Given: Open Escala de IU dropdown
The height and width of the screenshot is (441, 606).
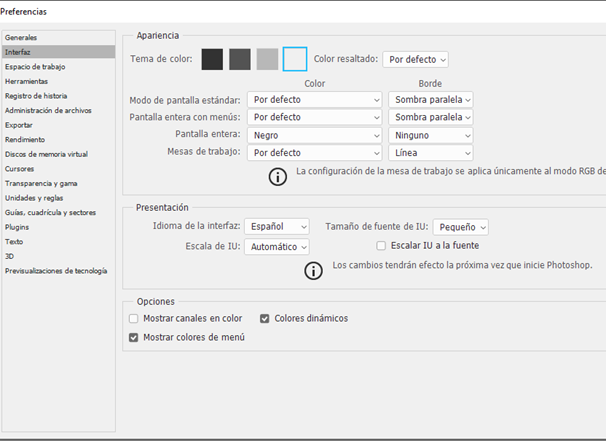Looking at the screenshot, I should tap(277, 246).
